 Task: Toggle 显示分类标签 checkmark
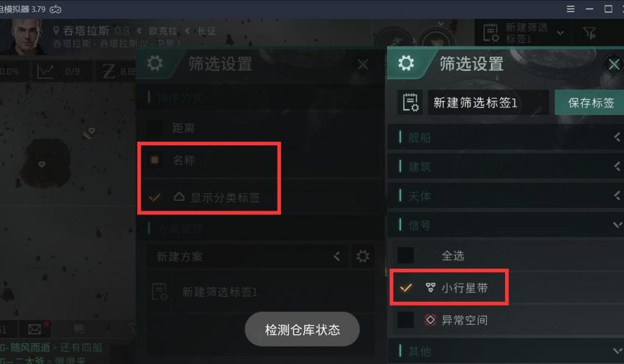[155, 197]
